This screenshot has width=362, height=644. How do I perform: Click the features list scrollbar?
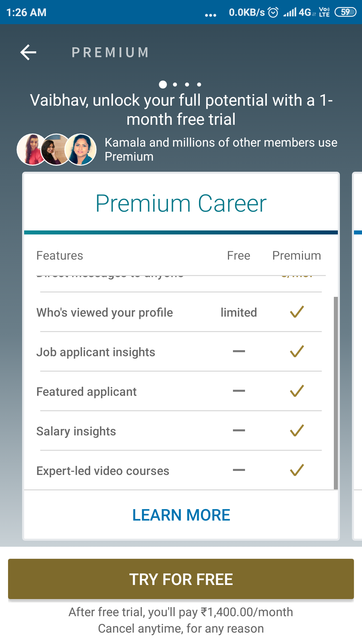click(336, 392)
